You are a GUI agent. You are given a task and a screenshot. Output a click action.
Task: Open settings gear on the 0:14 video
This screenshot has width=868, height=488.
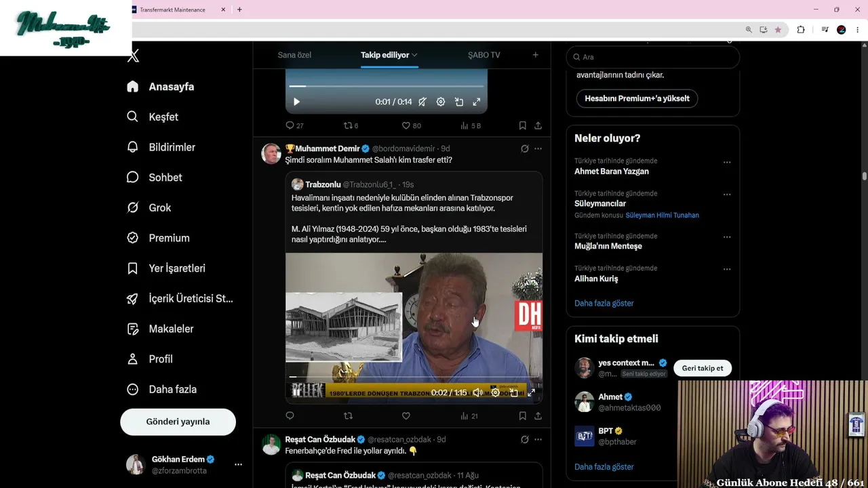441,102
